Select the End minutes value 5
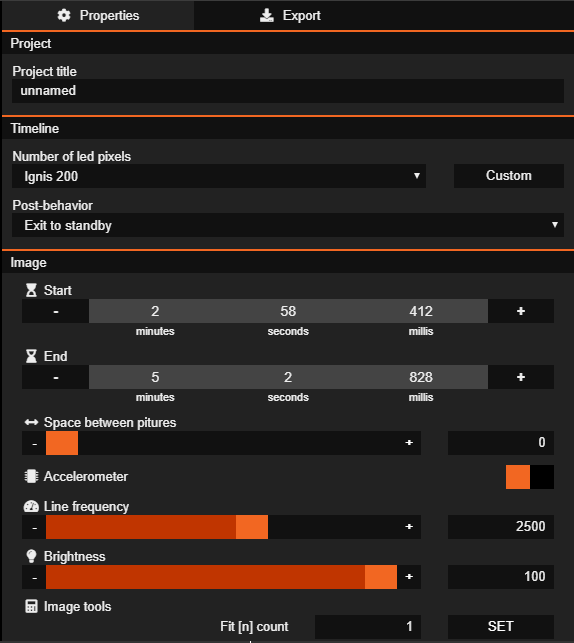 coord(155,377)
